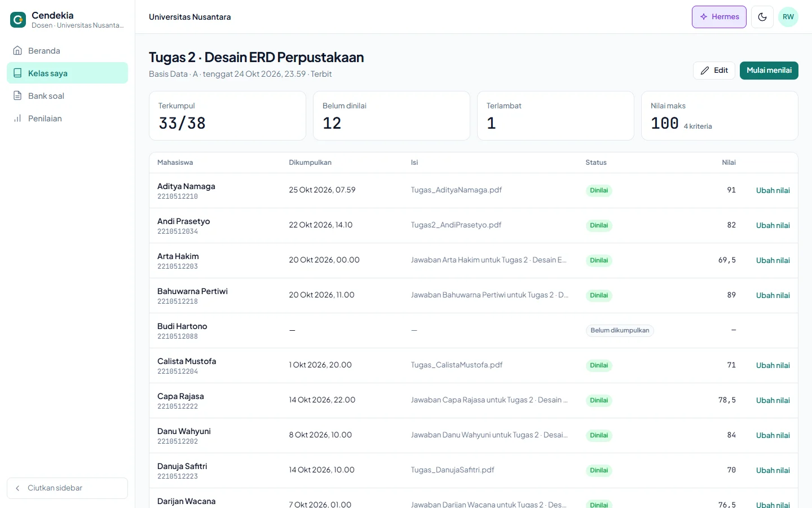Open Bank soal in sidebar
Screen dimensions: 812x508
[67, 96]
